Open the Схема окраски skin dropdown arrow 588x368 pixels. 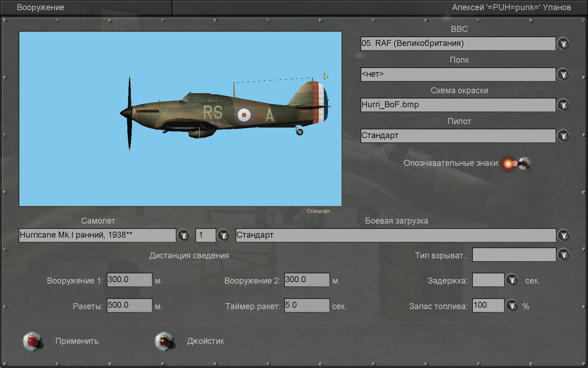click(x=563, y=105)
